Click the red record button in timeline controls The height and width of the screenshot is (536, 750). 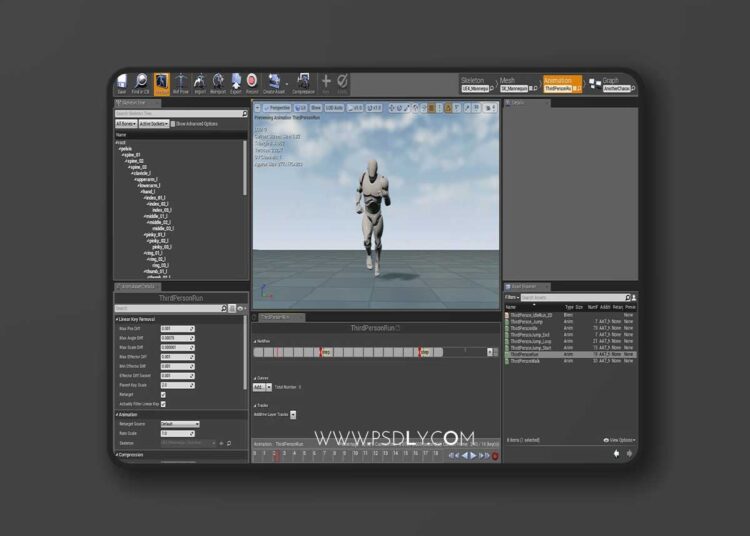(495, 456)
